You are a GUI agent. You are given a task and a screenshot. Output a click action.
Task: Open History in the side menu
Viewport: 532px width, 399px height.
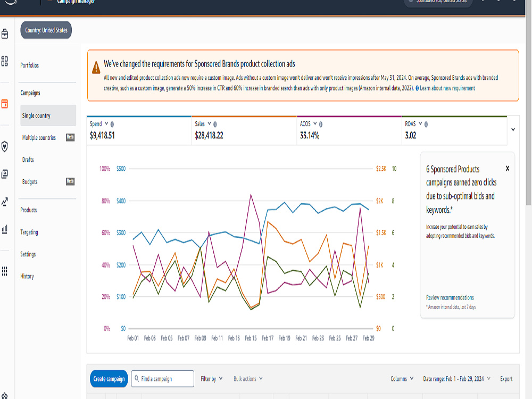pyautogui.click(x=27, y=276)
